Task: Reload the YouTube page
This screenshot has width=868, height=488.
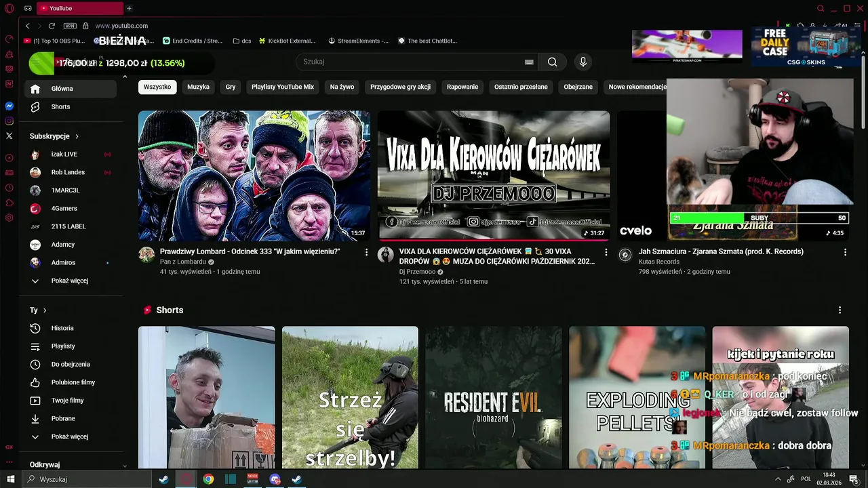Action: click(52, 26)
